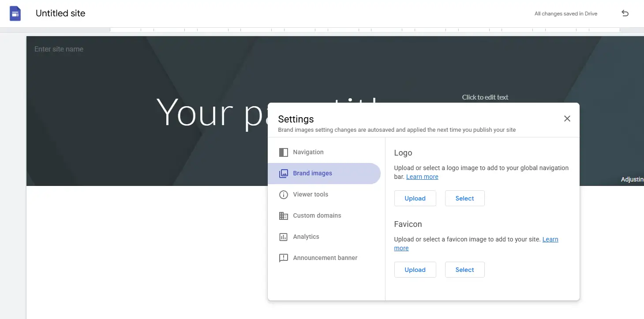This screenshot has width=644, height=319.
Task: Click the Announcement banner speech icon
Action: [x=284, y=258]
